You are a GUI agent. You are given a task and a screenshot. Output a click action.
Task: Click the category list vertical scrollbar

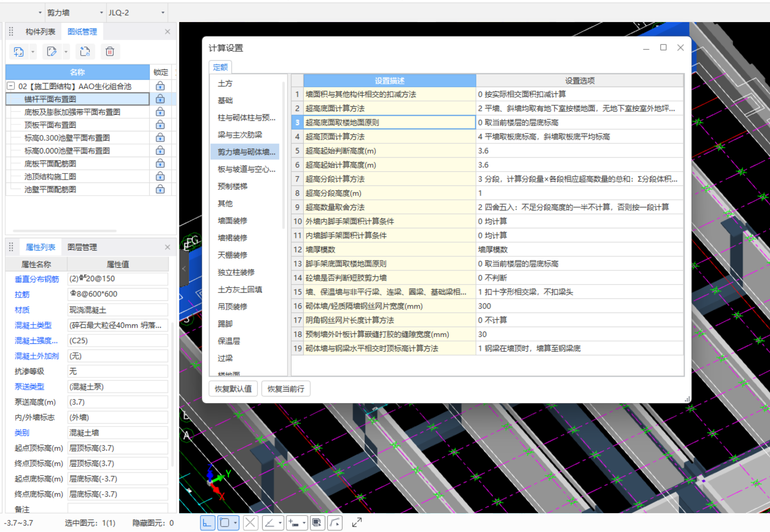284,156
